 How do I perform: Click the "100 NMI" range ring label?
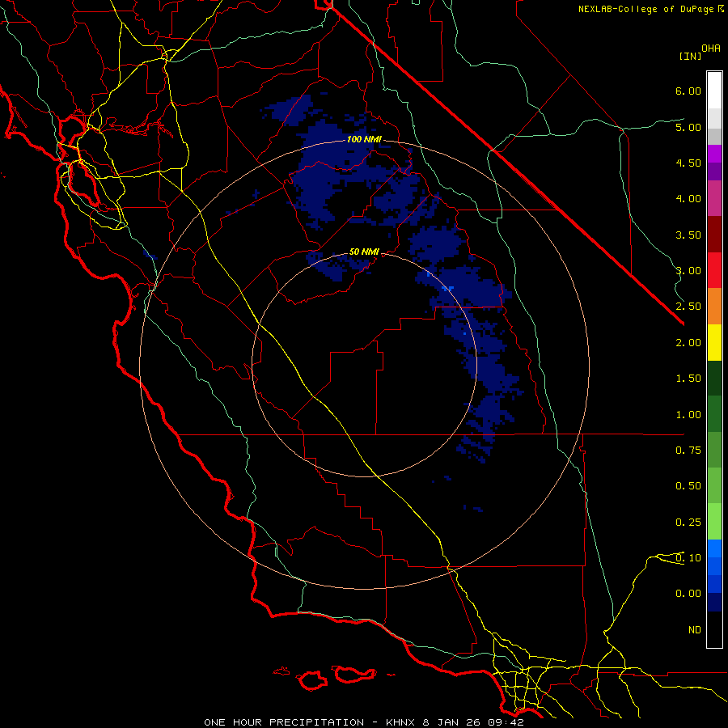[x=364, y=139]
